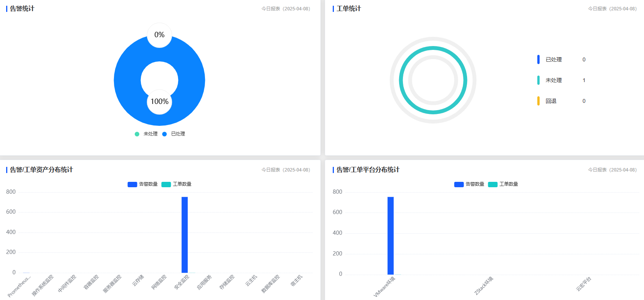
Task: Click the 云主机 axis label
Action: (x=251, y=280)
